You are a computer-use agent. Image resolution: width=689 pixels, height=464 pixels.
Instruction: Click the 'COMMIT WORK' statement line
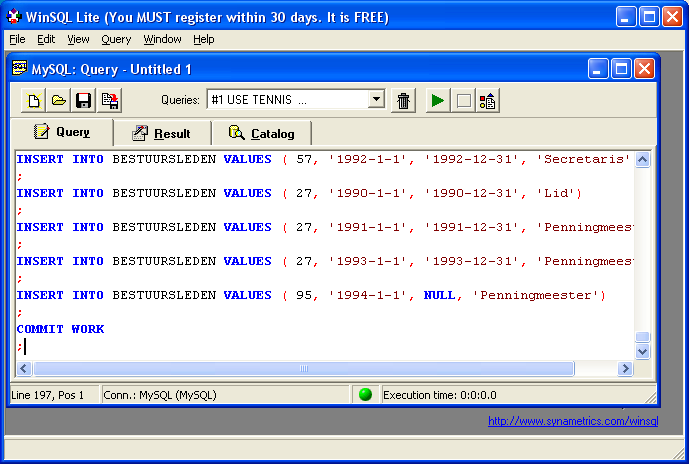(x=60, y=329)
